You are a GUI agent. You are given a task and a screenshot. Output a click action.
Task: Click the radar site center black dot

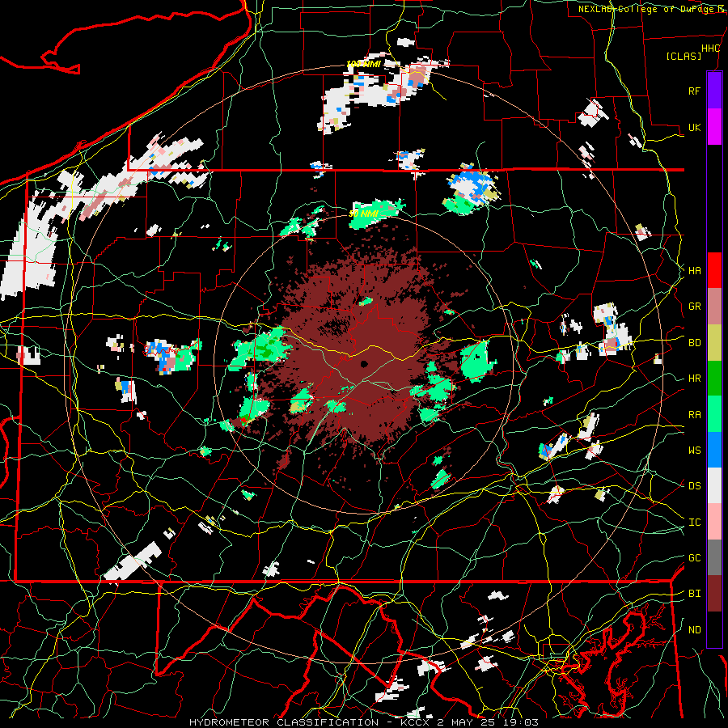pyautogui.click(x=364, y=363)
